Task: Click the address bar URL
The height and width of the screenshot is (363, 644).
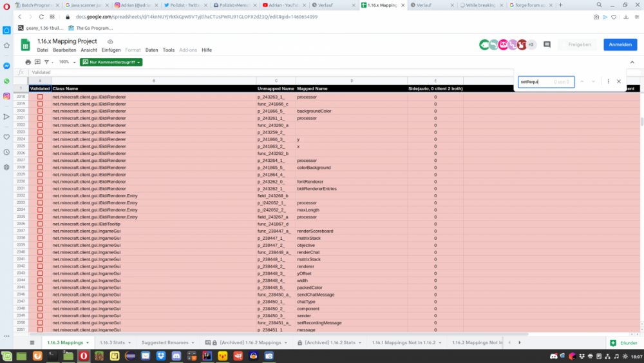Action: [x=196, y=17]
